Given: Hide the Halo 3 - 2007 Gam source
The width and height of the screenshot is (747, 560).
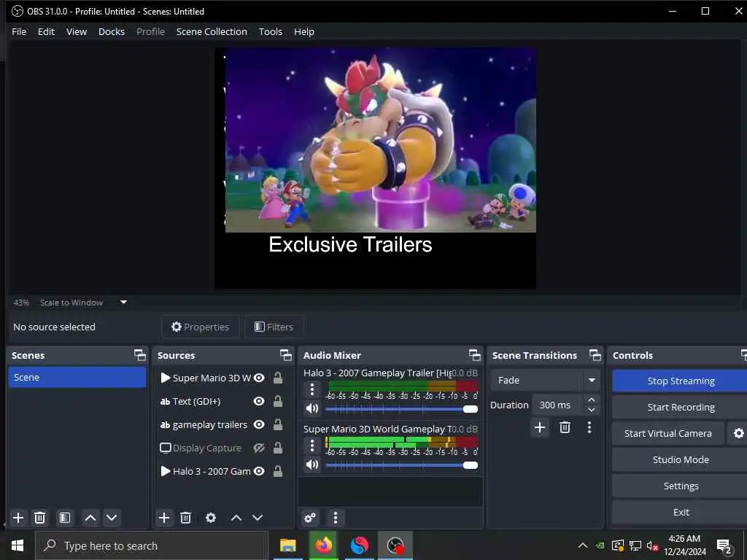Looking at the screenshot, I should (x=259, y=471).
